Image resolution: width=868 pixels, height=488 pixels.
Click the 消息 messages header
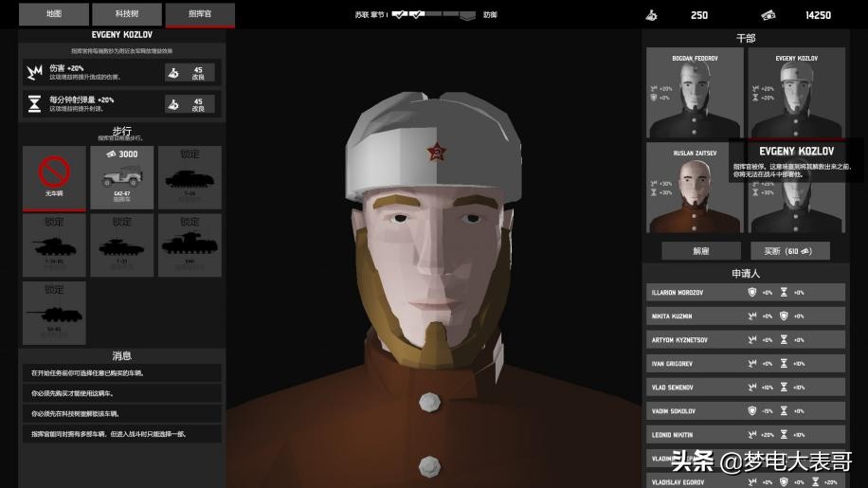coord(122,355)
